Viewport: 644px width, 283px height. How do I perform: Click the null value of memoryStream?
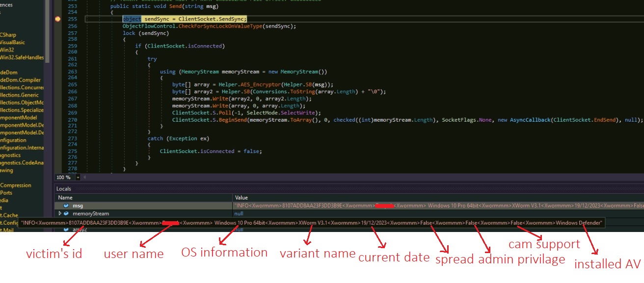click(x=239, y=214)
